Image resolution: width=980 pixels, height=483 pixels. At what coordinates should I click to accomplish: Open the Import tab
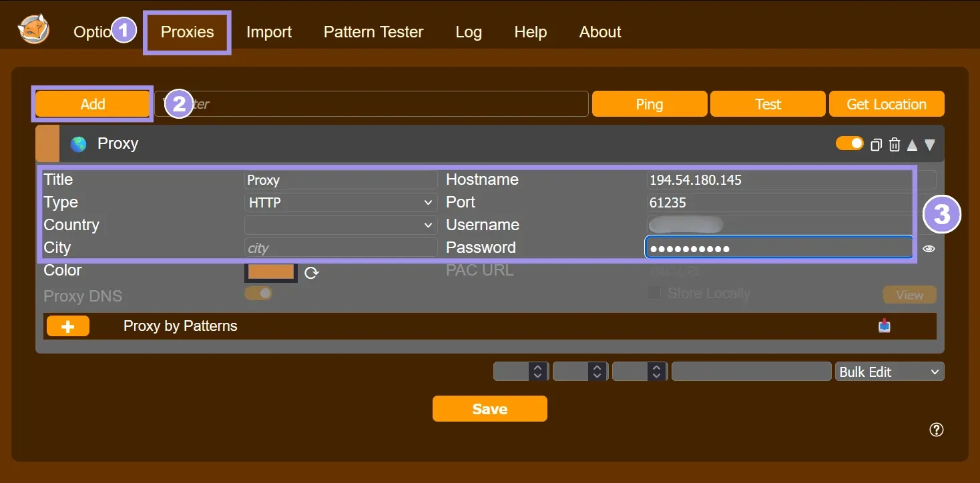269,32
